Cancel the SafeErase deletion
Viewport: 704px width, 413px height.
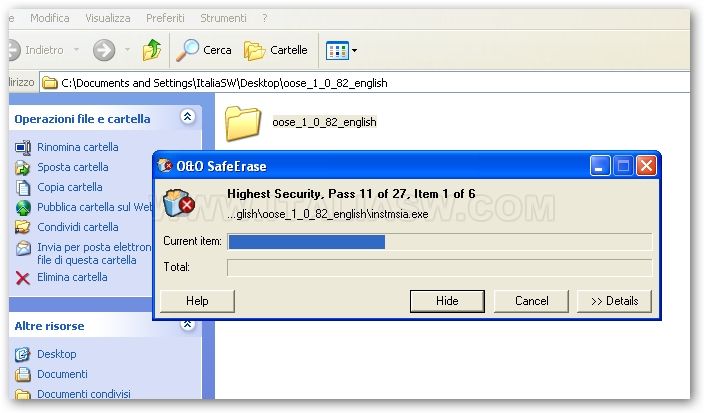(x=532, y=301)
